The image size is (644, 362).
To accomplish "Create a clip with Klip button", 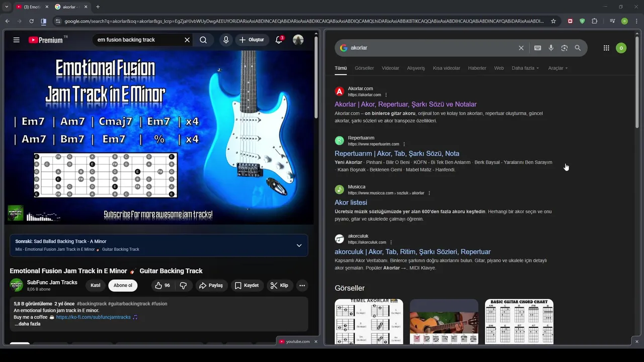I will point(279,286).
